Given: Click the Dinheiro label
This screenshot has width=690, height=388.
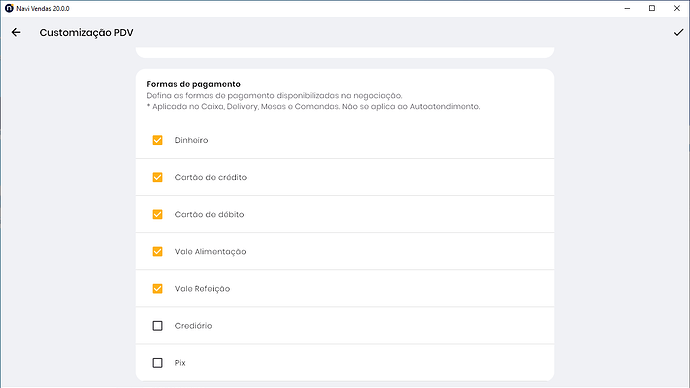Looking at the screenshot, I should [x=191, y=140].
